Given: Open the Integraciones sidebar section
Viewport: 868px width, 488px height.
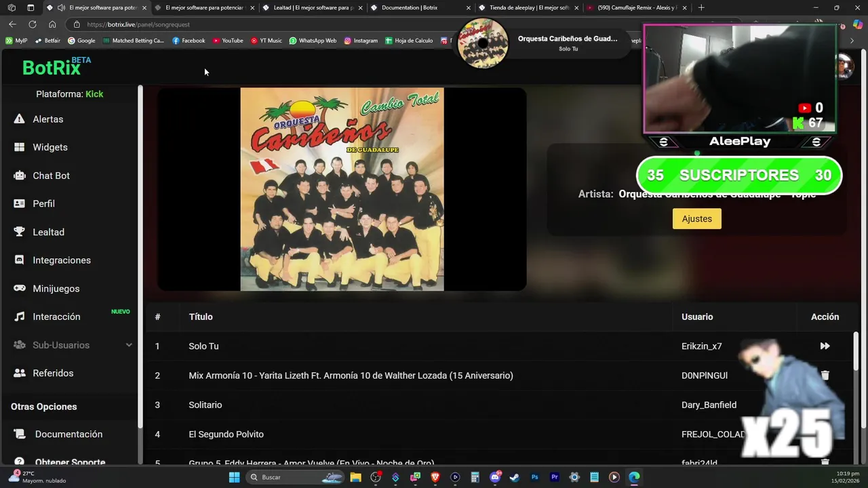Looking at the screenshot, I should point(52,260).
